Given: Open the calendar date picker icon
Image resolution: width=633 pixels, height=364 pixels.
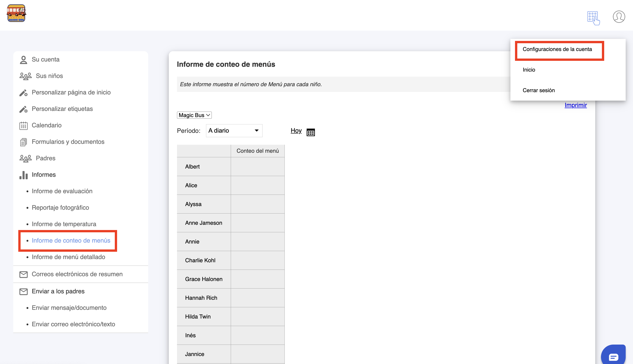Looking at the screenshot, I should (x=311, y=132).
